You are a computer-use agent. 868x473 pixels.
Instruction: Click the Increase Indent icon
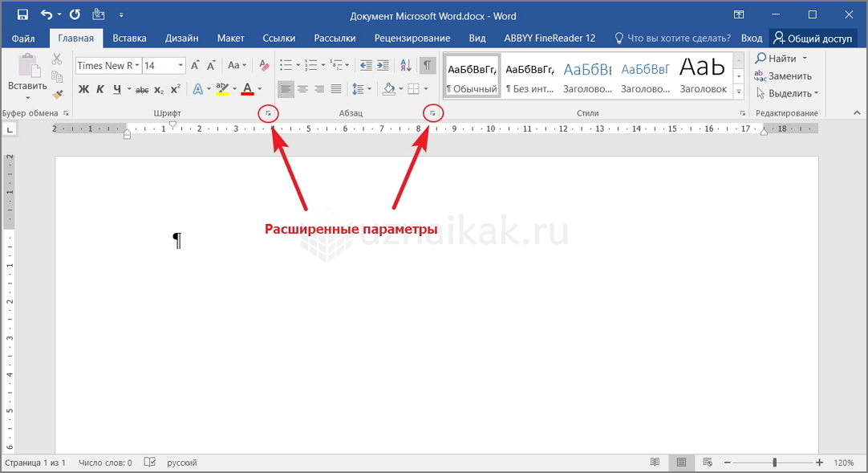(382, 66)
